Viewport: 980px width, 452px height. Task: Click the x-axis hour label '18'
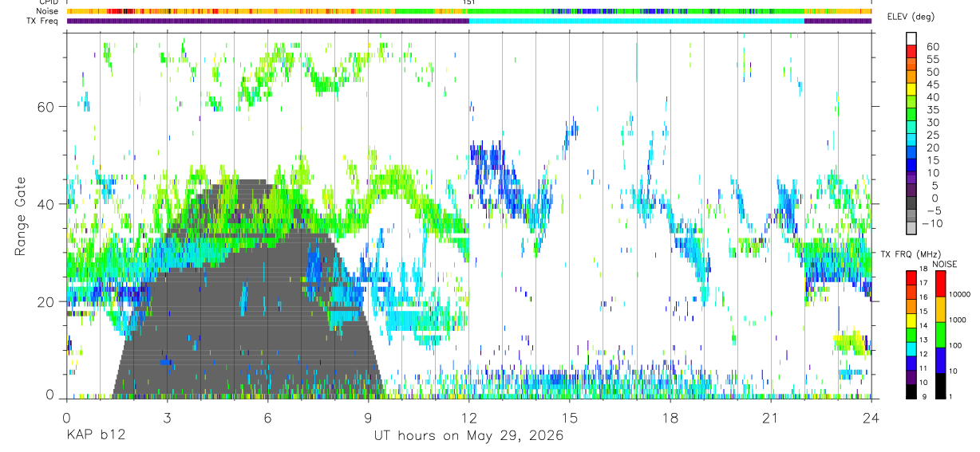(x=670, y=419)
